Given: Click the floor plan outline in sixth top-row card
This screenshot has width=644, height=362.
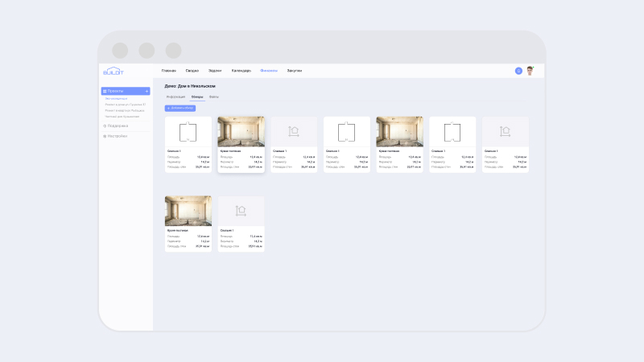Looking at the screenshot, I should click(452, 132).
